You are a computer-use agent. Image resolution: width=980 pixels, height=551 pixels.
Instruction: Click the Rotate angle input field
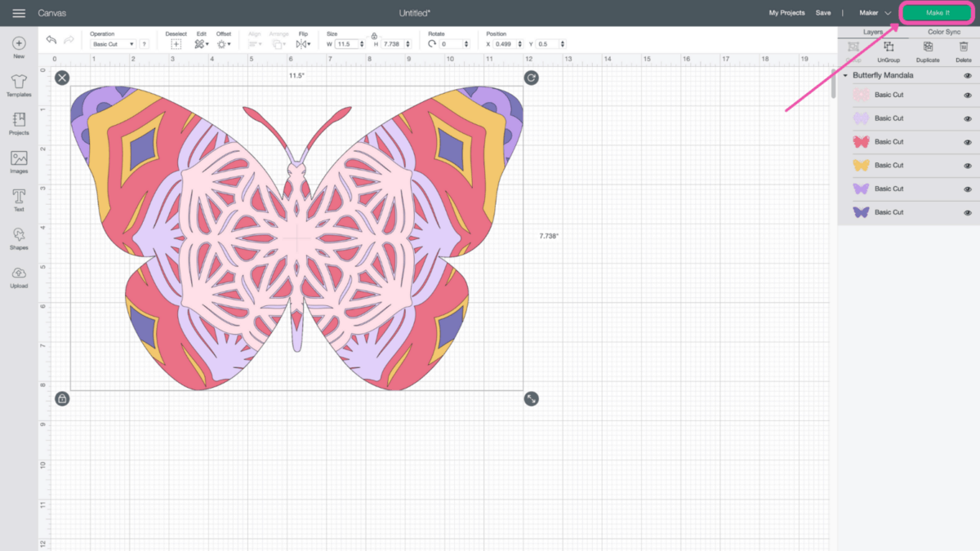tap(452, 44)
